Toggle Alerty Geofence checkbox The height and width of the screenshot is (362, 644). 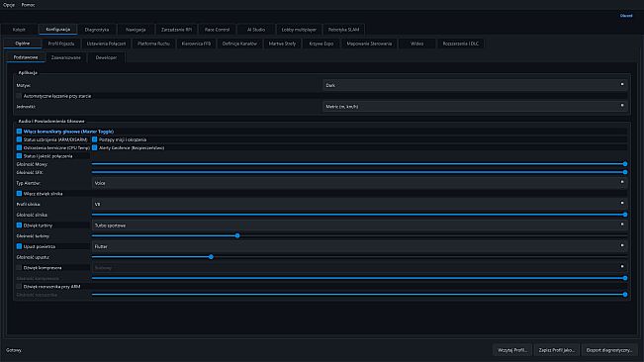(94, 147)
